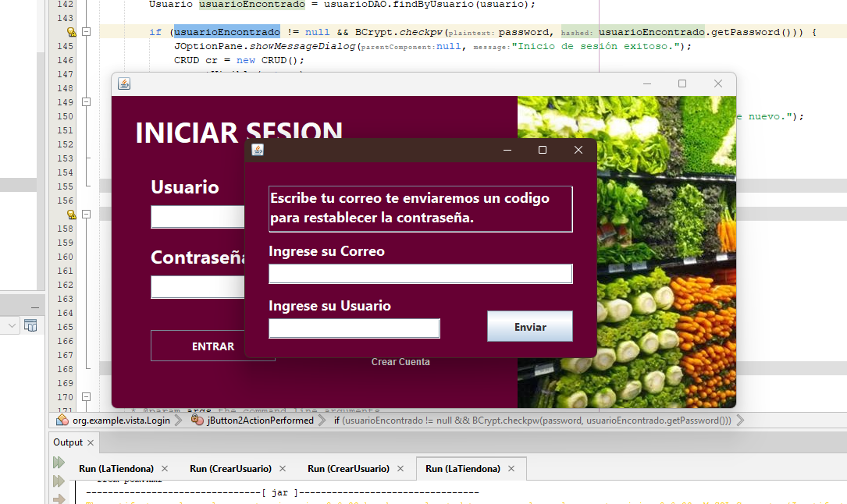Open the dropdown arrow in the left side panel
Viewport: 847px width, 504px height.
tap(12, 326)
